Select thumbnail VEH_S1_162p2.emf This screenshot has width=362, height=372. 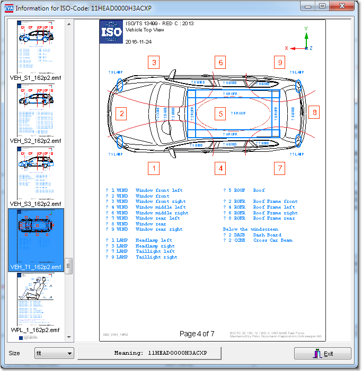pos(36,50)
